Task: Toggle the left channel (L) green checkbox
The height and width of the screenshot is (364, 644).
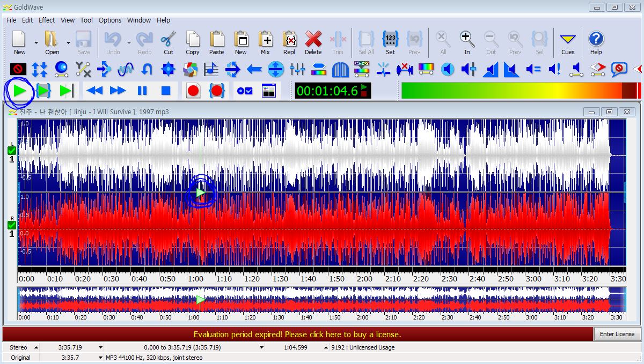Action: pos(12,150)
